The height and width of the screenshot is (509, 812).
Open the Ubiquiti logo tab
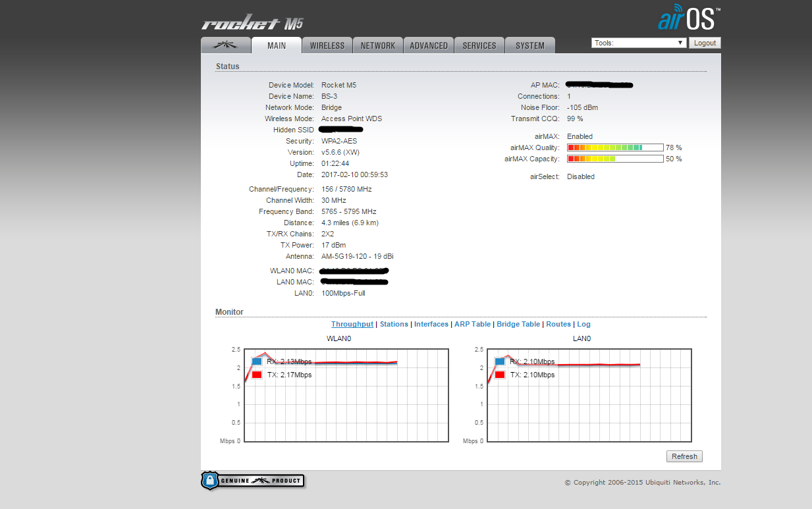pos(226,45)
